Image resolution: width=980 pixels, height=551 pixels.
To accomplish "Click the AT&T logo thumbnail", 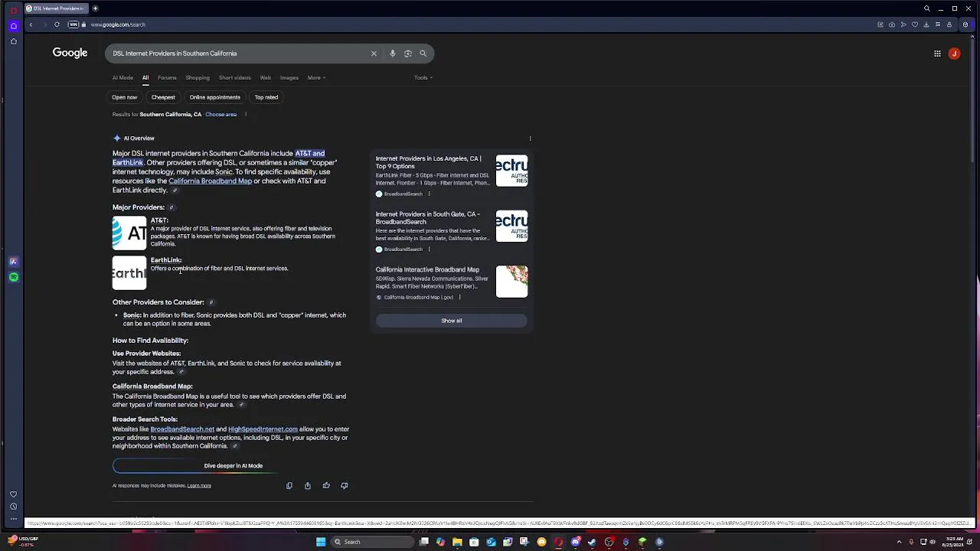I will (x=129, y=233).
